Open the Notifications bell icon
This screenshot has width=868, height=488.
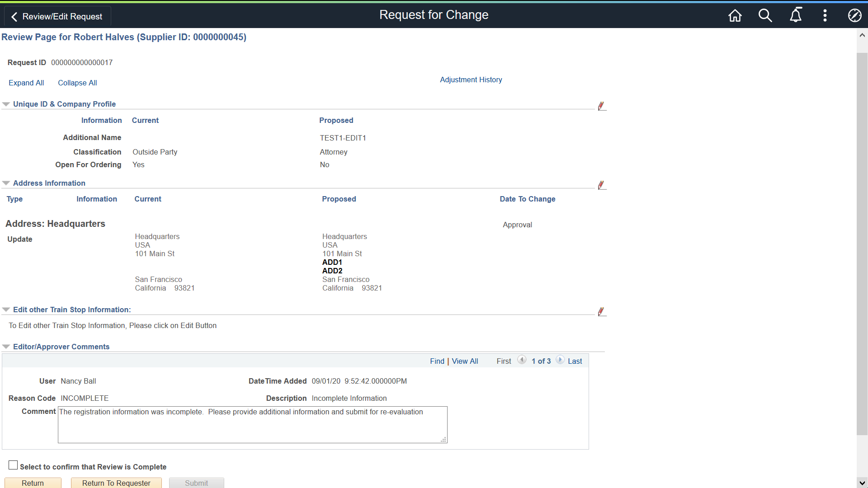tap(796, 15)
